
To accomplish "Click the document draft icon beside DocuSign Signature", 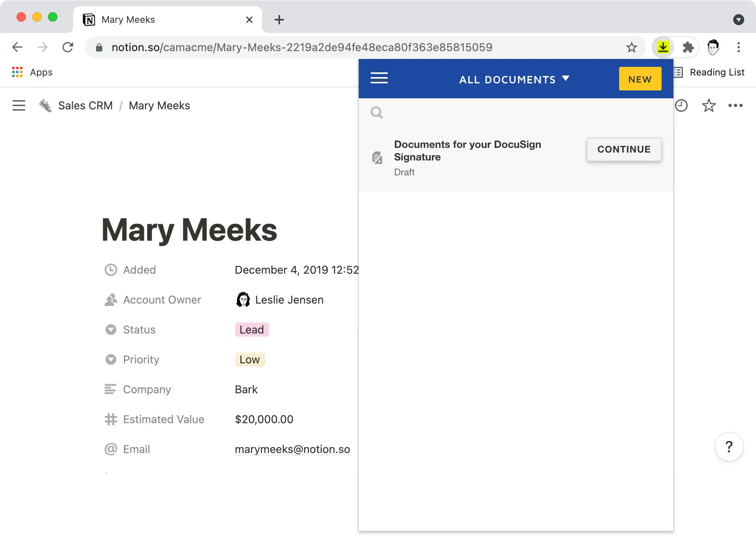I will click(377, 157).
